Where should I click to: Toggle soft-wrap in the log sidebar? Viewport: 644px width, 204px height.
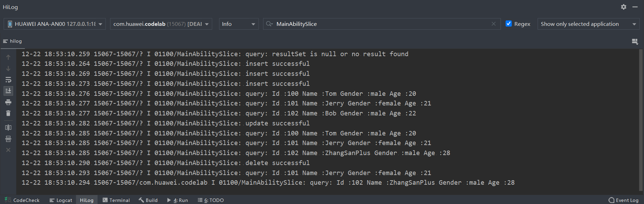pos(8,80)
